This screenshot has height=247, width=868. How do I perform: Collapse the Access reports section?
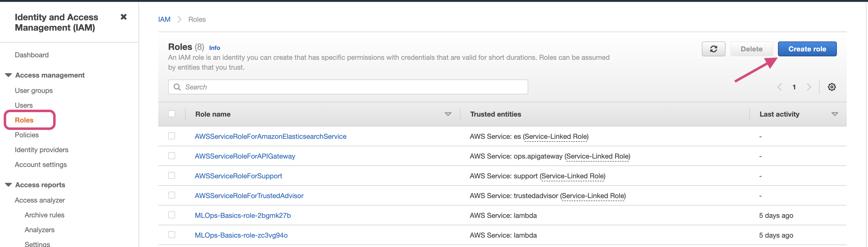tap(8, 185)
